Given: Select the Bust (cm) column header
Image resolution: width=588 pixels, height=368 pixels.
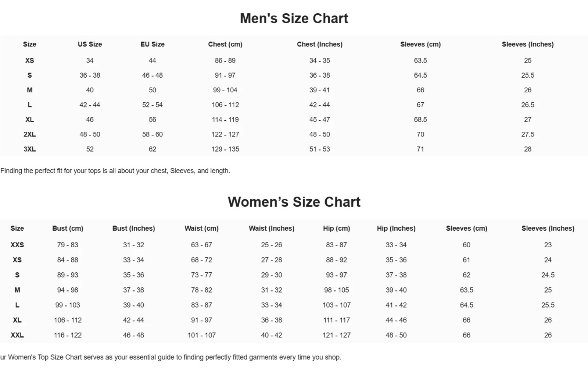Looking at the screenshot, I should coord(68,228).
